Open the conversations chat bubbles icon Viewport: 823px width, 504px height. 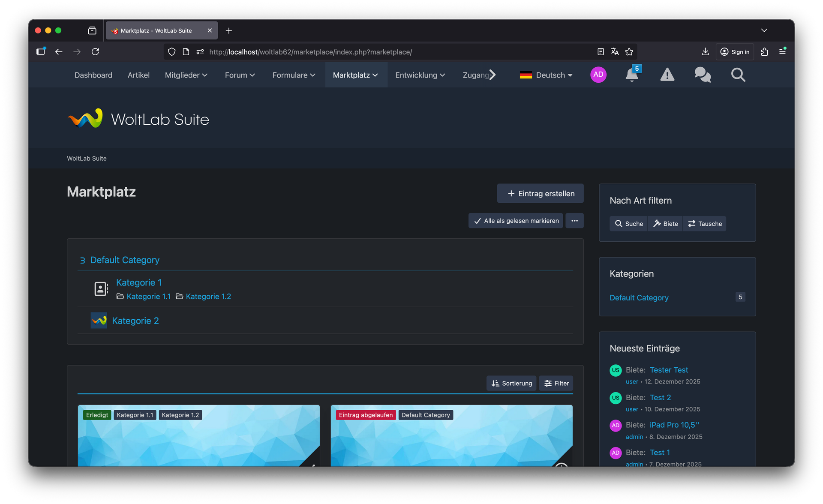tap(703, 75)
